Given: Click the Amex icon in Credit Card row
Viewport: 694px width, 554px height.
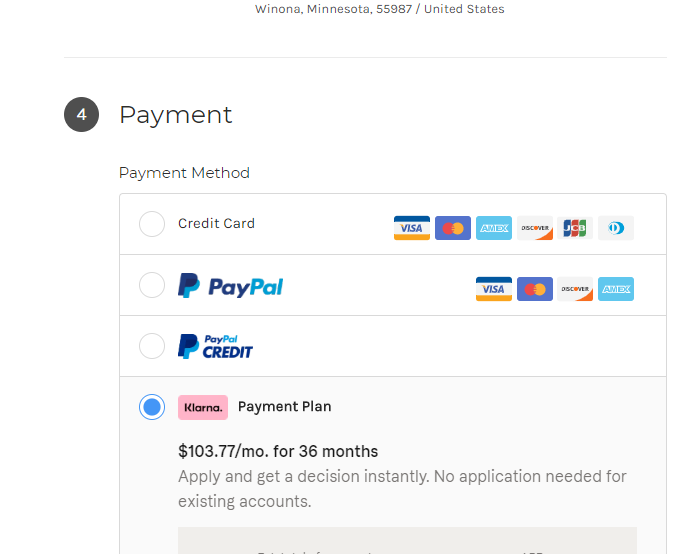Looking at the screenshot, I should point(494,228).
